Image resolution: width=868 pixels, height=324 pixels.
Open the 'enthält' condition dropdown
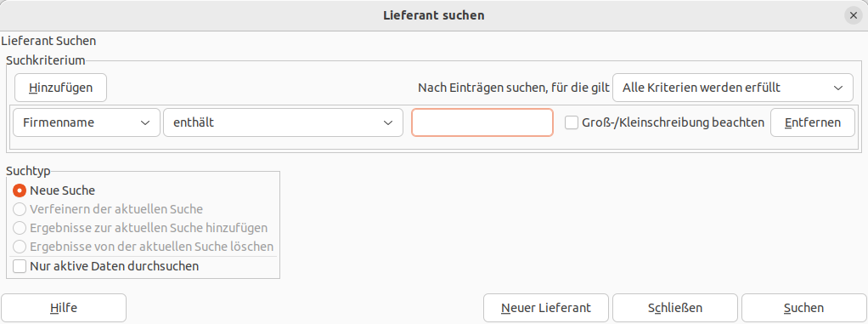(283, 122)
